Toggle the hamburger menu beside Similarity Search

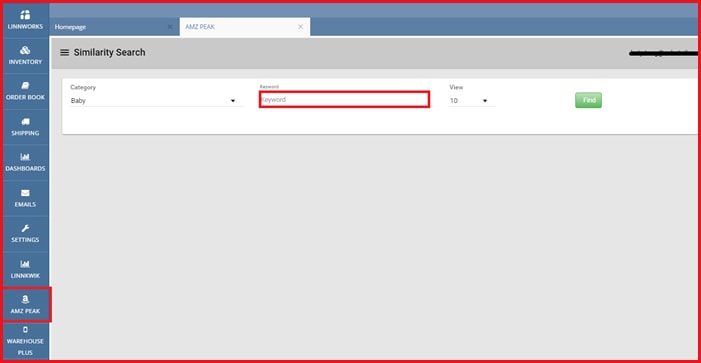[64, 53]
